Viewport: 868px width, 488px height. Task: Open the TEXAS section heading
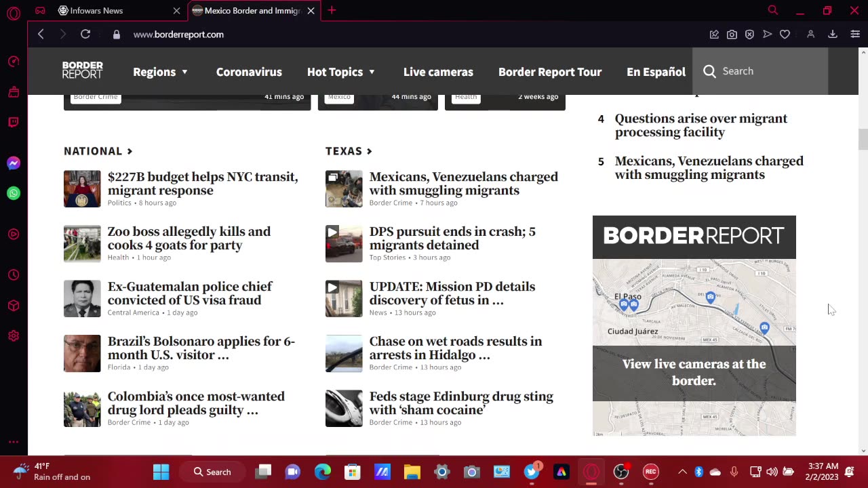point(349,151)
